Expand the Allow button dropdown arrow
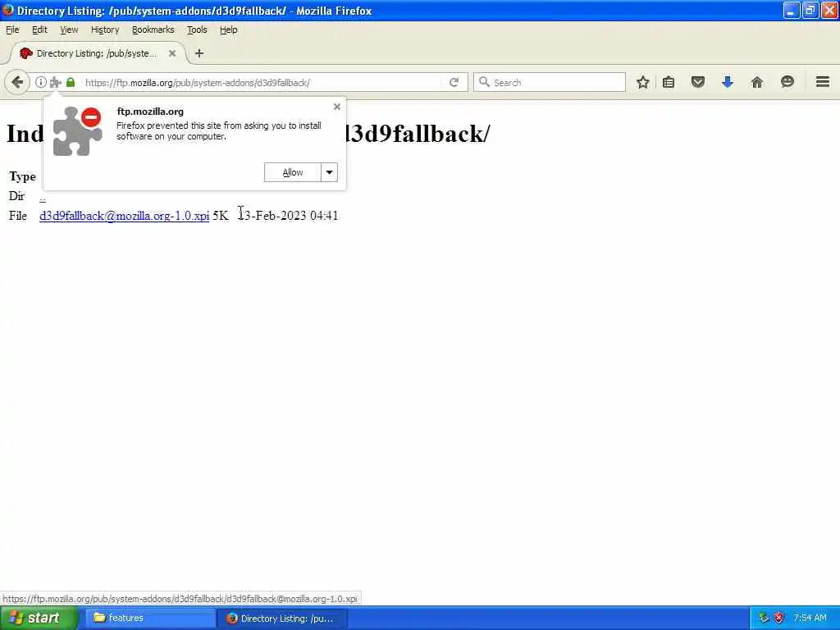 [330, 172]
